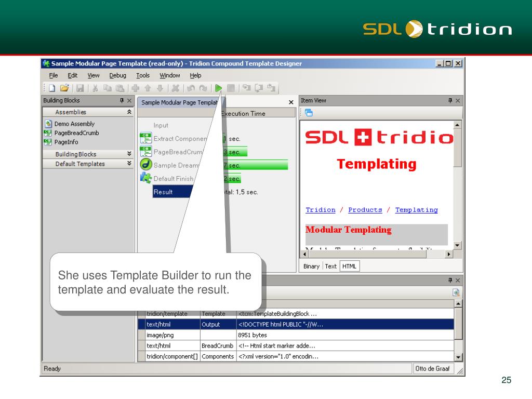
Task: Pin the bottom package panel
Action: pos(450,280)
